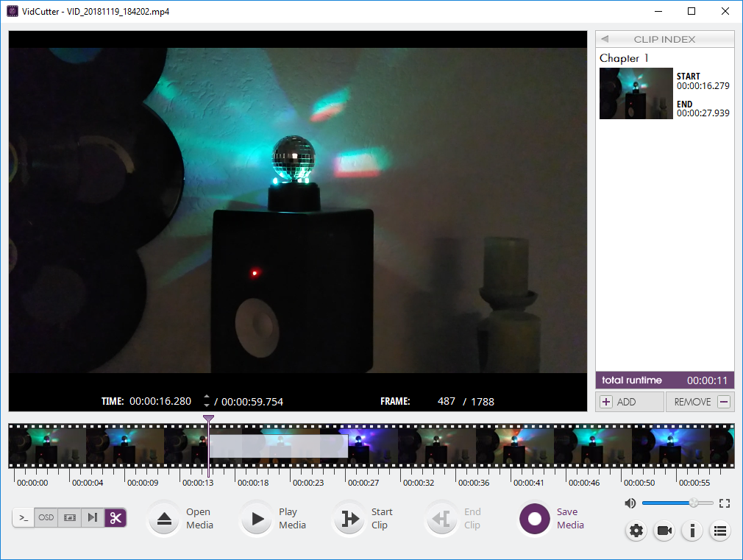Enter fullscreen using the fullscreen icon
This screenshot has width=743, height=560.
coord(725,503)
